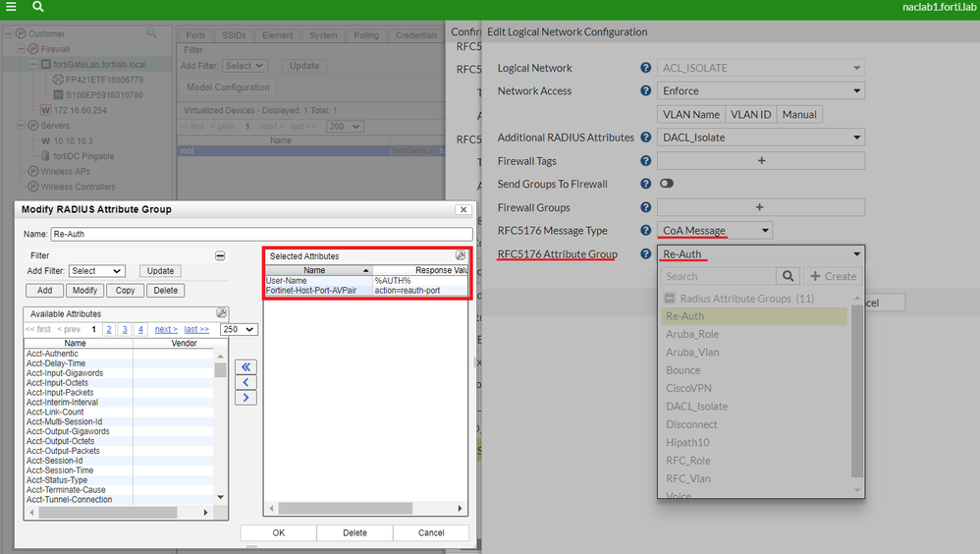
Task: Click the Name field containing Re-Auth
Action: pos(259,235)
